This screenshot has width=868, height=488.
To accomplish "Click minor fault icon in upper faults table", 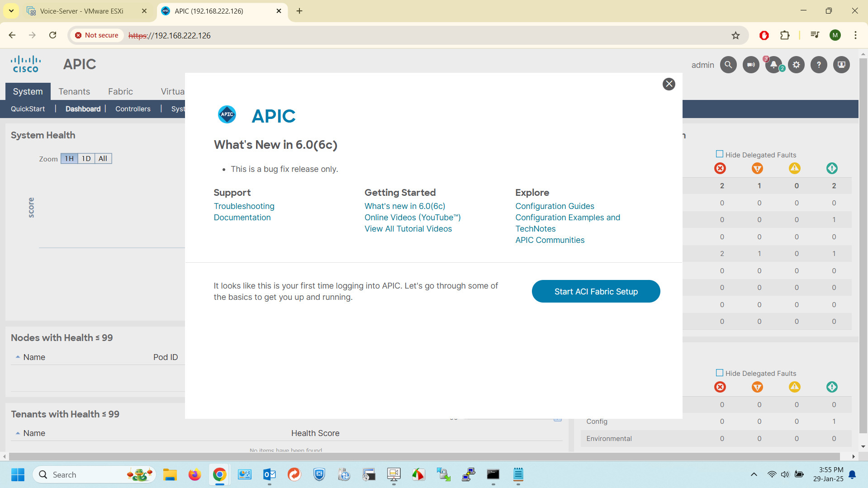I will coord(795,169).
